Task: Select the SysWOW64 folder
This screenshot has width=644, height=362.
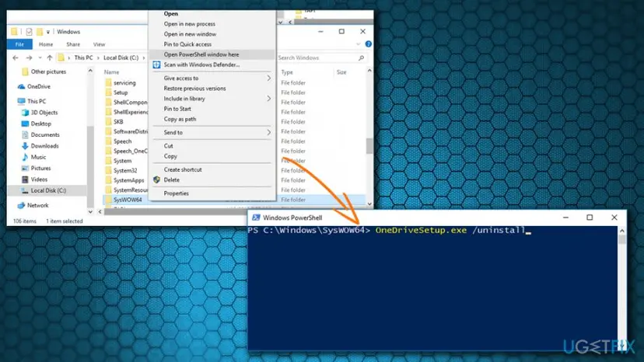Action: click(128, 200)
